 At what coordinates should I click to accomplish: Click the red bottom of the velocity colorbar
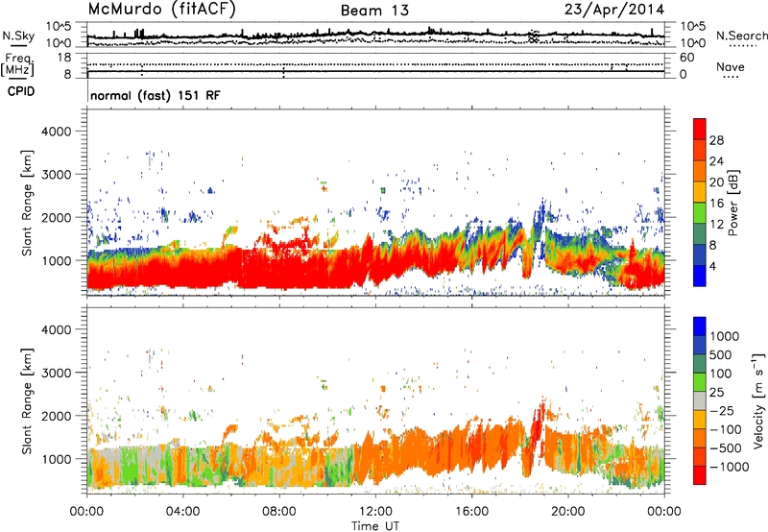coord(700,475)
